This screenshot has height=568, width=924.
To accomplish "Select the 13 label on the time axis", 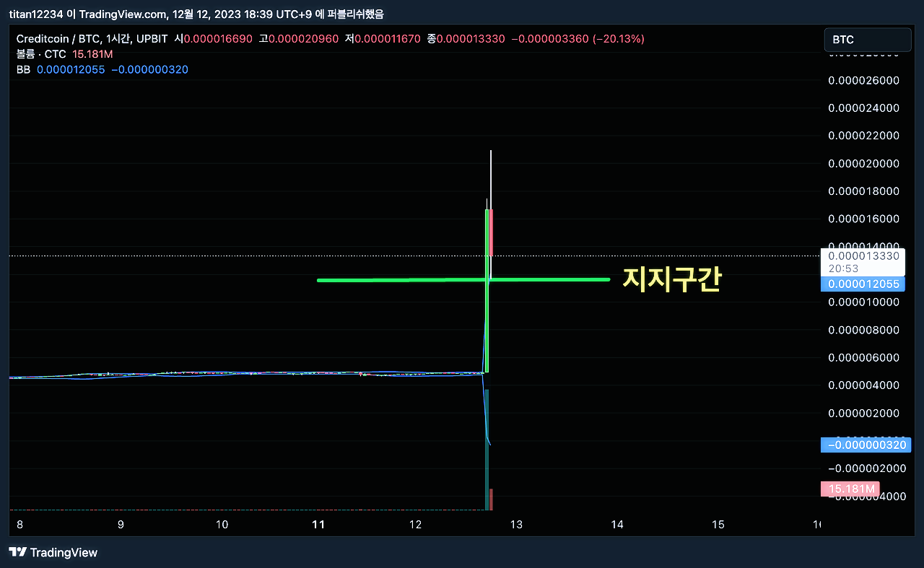I will (x=516, y=525).
